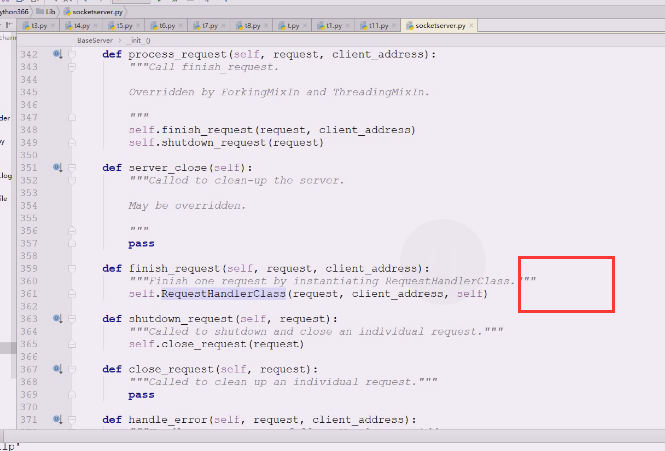The height and width of the screenshot is (451, 665).
Task: Close the t6.py tab
Action: 181,26
